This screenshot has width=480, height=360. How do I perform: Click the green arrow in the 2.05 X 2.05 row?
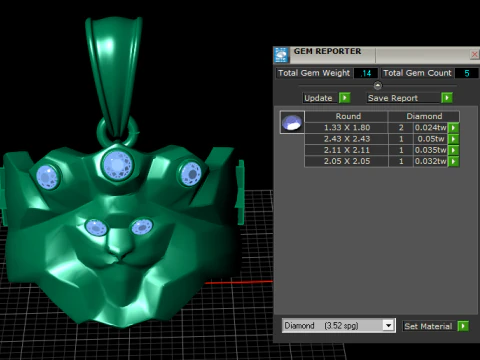pyautogui.click(x=453, y=162)
